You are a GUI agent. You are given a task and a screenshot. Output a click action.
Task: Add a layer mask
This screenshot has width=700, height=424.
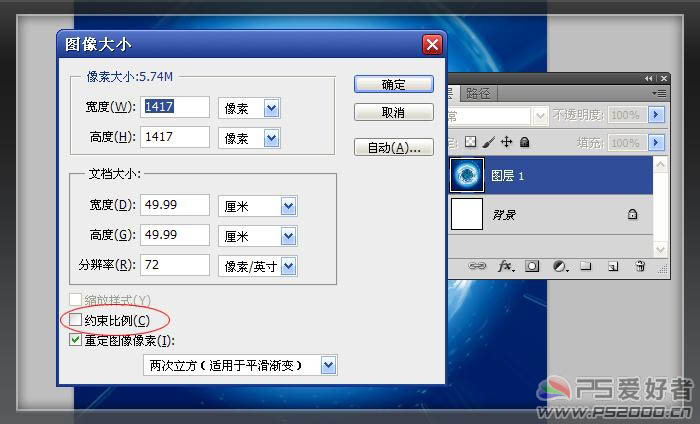533,267
